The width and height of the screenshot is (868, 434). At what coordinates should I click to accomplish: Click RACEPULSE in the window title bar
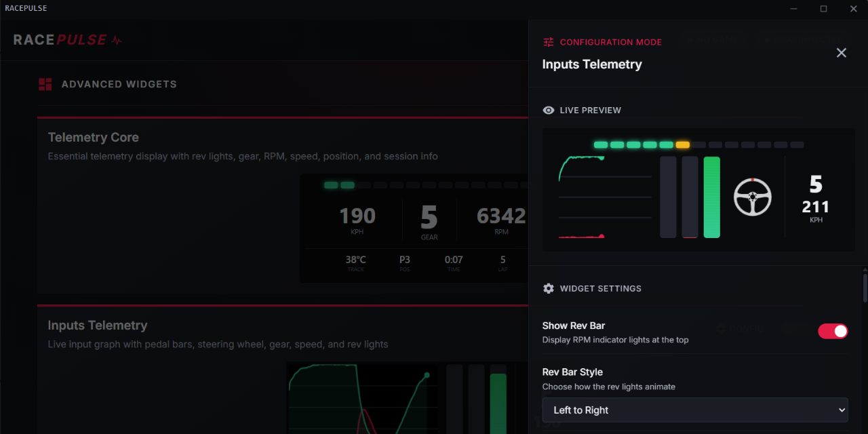(26, 8)
